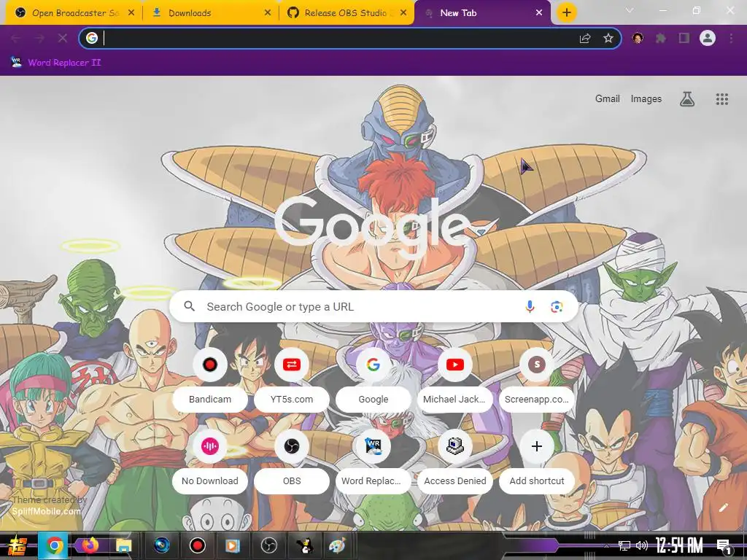
Task: Close the Release OBS Studio tab
Action: (x=403, y=13)
